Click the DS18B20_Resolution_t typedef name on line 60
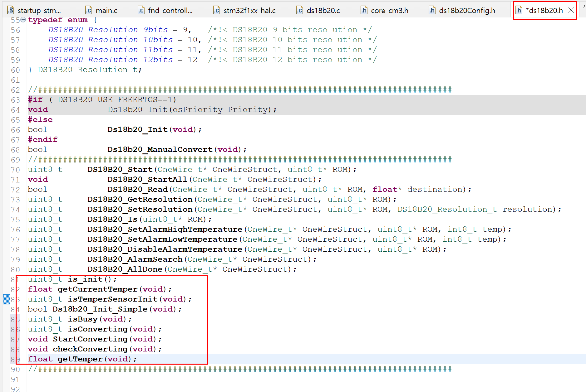The height and width of the screenshot is (392, 586). (x=88, y=70)
